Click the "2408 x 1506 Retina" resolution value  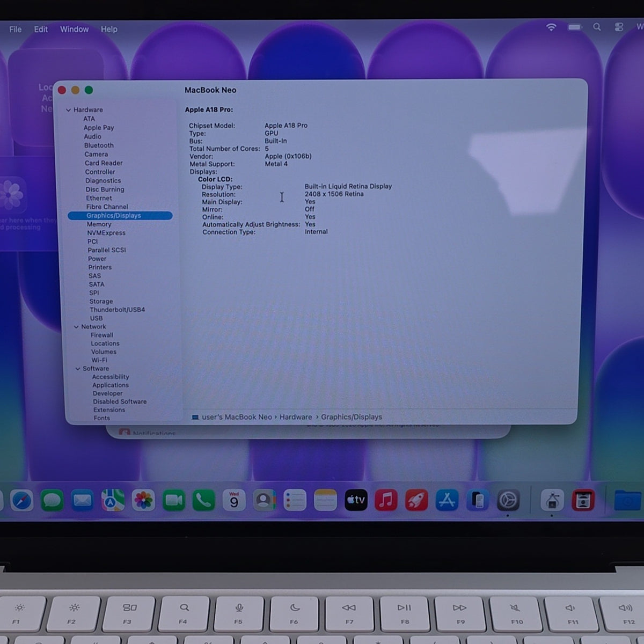click(334, 194)
